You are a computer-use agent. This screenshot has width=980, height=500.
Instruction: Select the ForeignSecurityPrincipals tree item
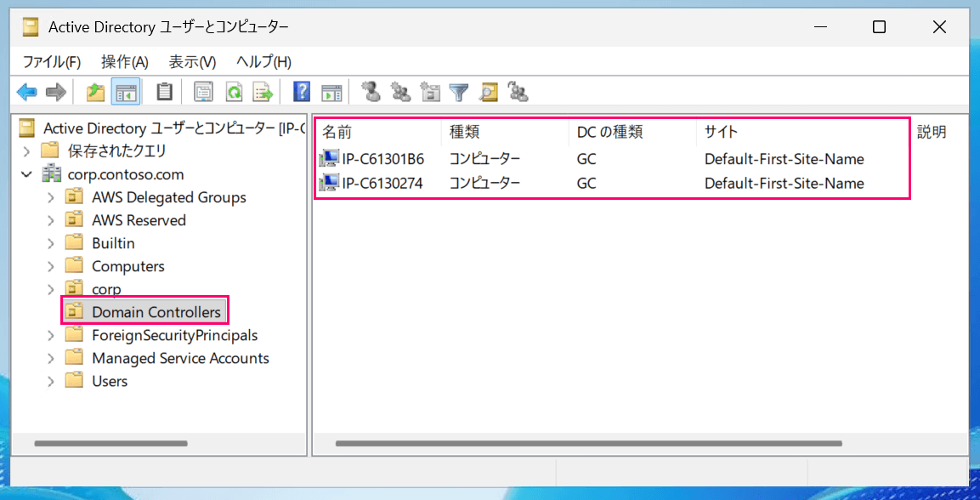point(174,336)
